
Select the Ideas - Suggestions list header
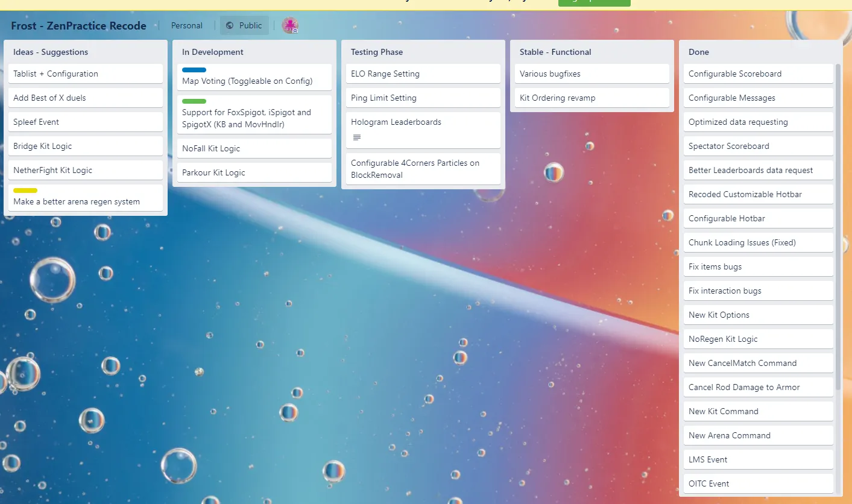(51, 52)
